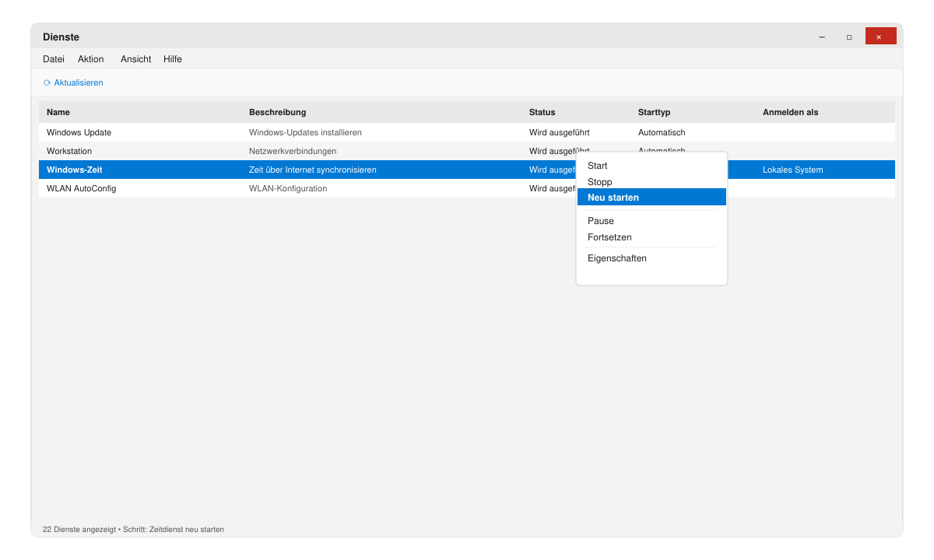Screen dimensions: 934x560
Task: Click 'Lokales System' in Windows-Zeit row
Action: 792,170
